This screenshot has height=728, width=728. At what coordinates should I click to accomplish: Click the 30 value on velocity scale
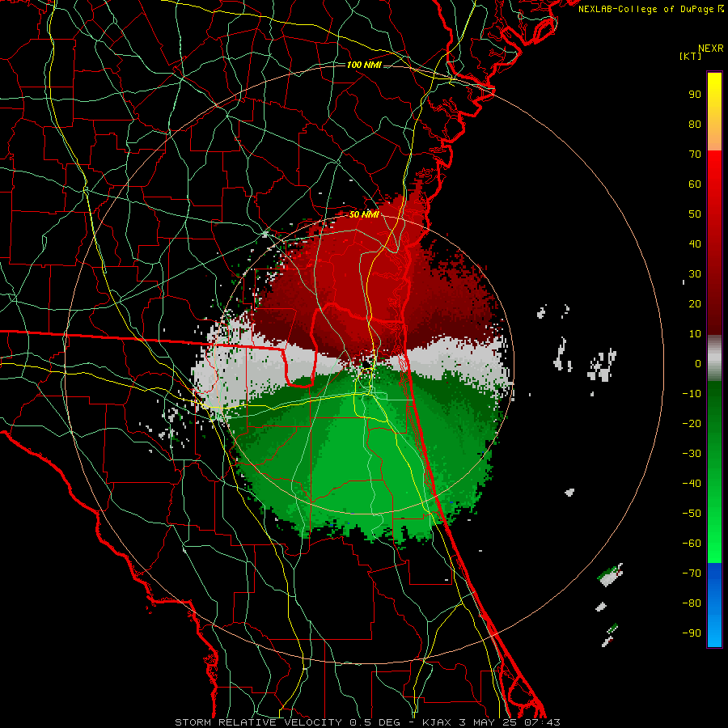click(695, 274)
